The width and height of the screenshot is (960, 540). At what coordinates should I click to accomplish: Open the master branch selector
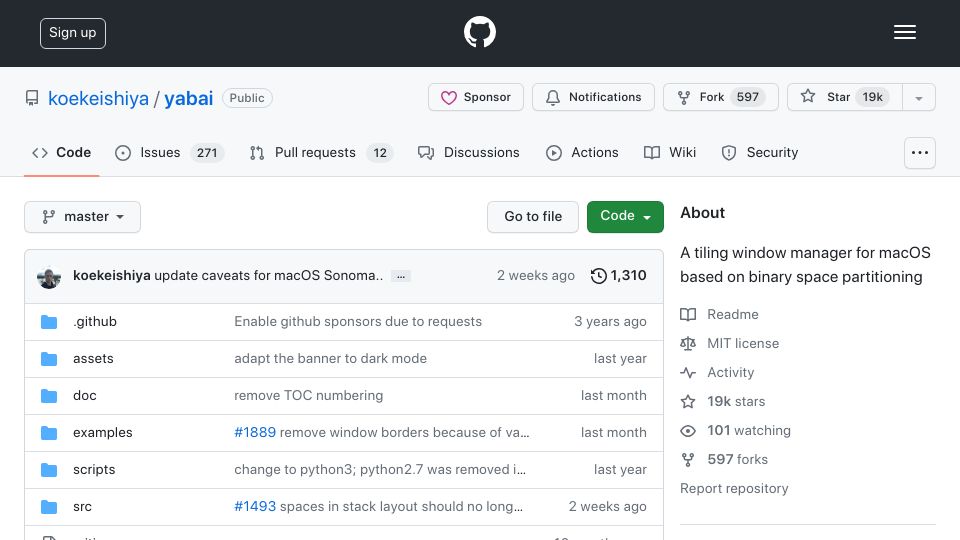83,217
